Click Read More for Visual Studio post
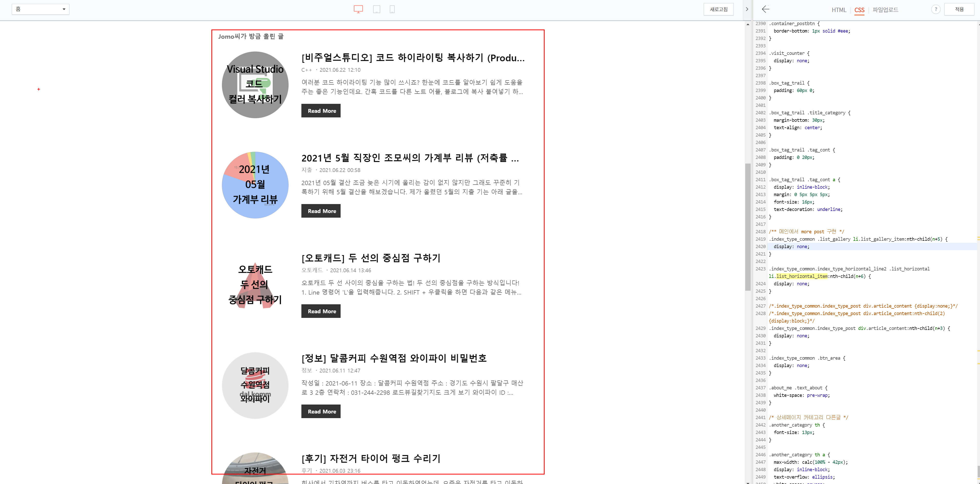980x484 pixels. point(321,111)
